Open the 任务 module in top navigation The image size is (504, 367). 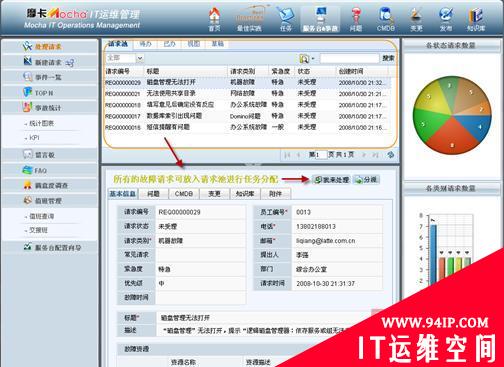click(286, 19)
